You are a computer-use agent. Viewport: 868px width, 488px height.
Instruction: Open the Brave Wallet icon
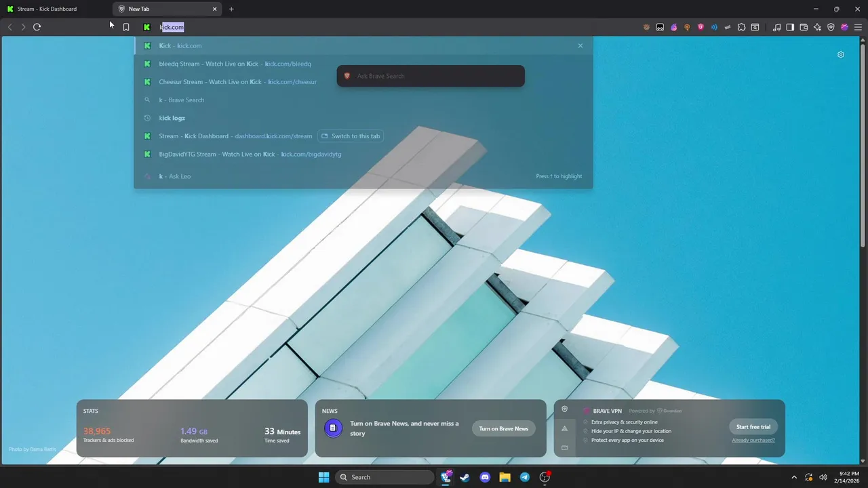804,27
